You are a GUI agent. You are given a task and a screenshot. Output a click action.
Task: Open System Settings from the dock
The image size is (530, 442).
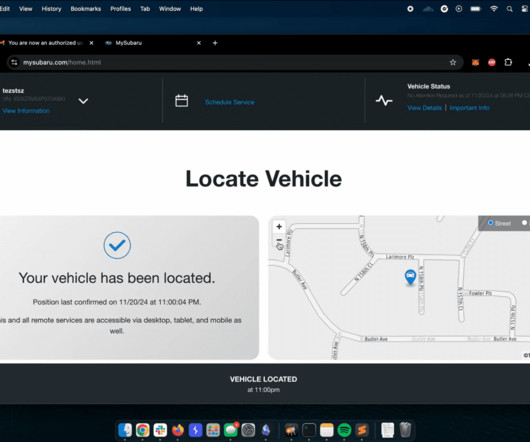click(248, 430)
